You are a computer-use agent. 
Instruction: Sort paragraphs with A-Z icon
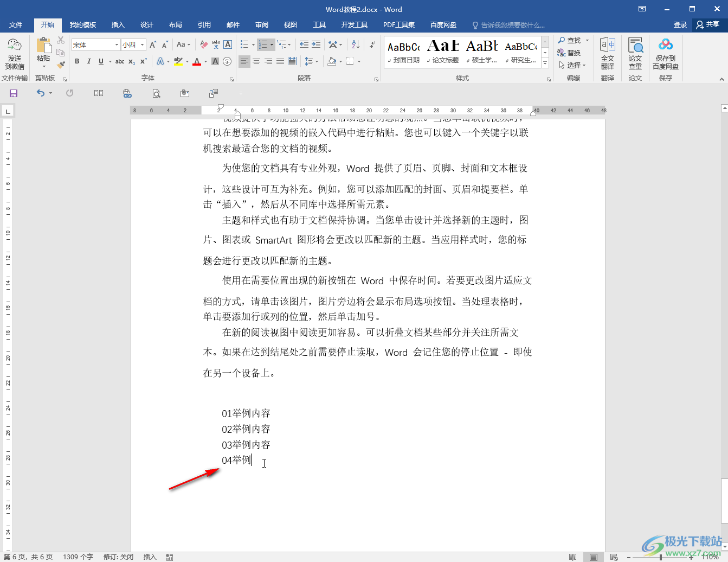point(356,44)
